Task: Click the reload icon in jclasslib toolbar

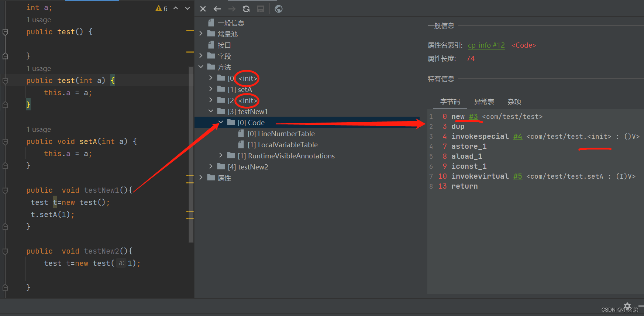Action: tap(246, 9)
